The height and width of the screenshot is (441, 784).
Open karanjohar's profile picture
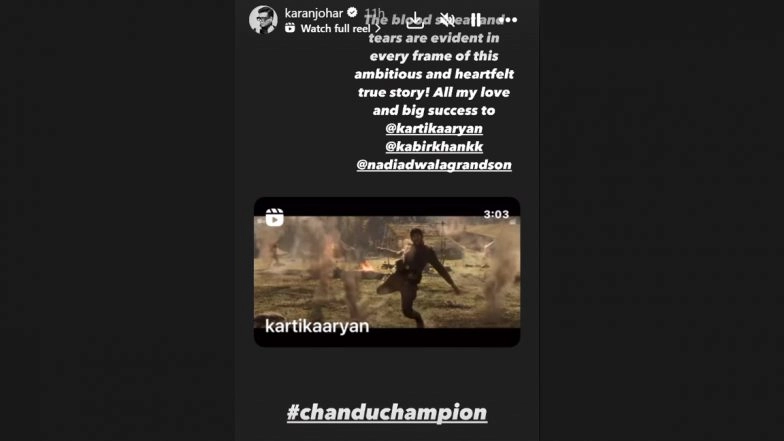coord(263,20)
